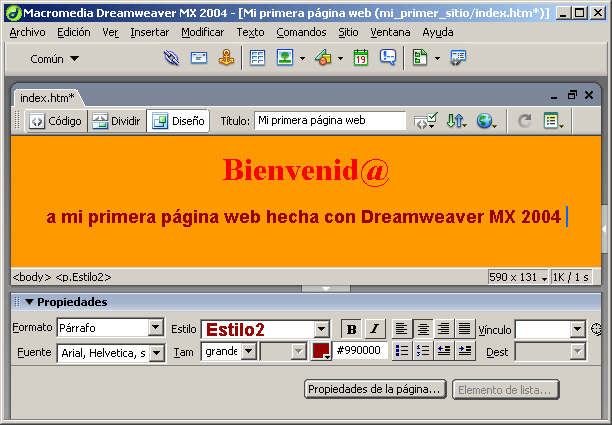Insert a named anchor
The width and height of the screenshot is (612, 425).
[x=226, y=58]
